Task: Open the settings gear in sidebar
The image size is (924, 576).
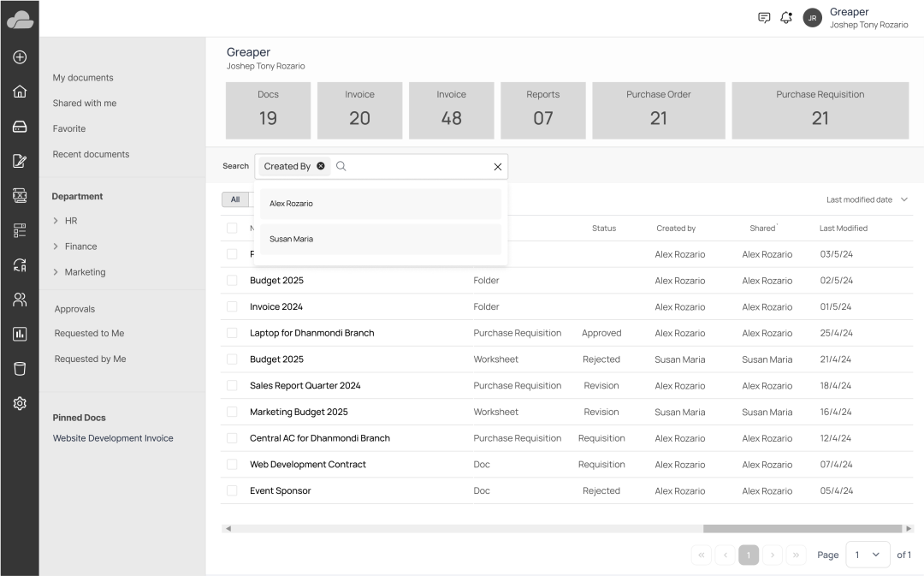Action: [x=20, y=403]
